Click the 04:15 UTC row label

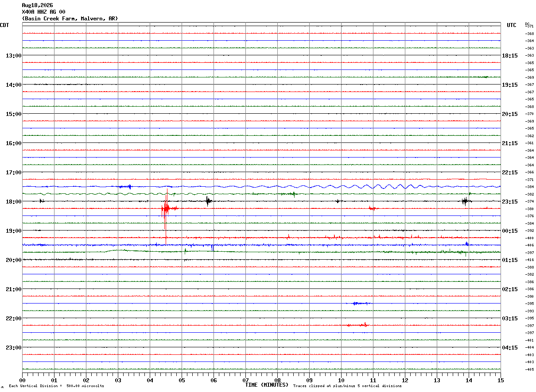tap(510, 348)
